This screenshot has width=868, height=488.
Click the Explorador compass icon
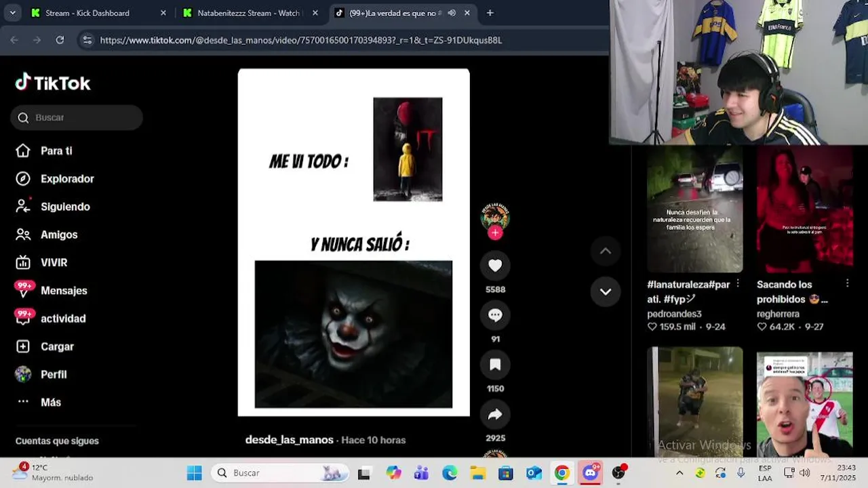[x=23, y=178]
